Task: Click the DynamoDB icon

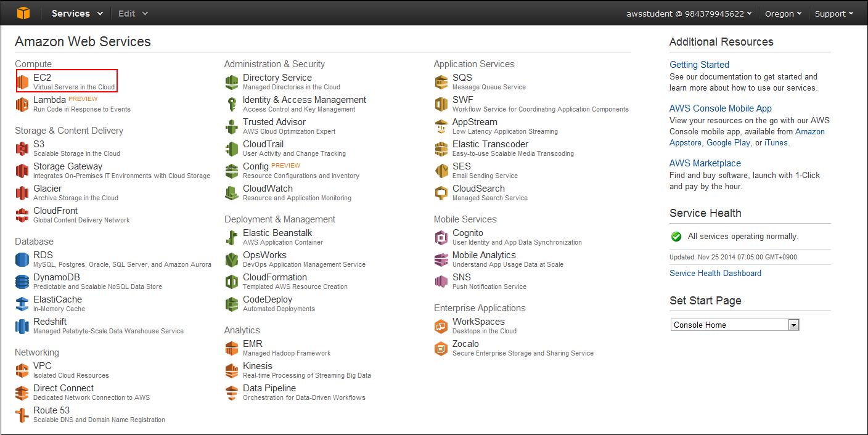Action: click(x=23, y=282)
